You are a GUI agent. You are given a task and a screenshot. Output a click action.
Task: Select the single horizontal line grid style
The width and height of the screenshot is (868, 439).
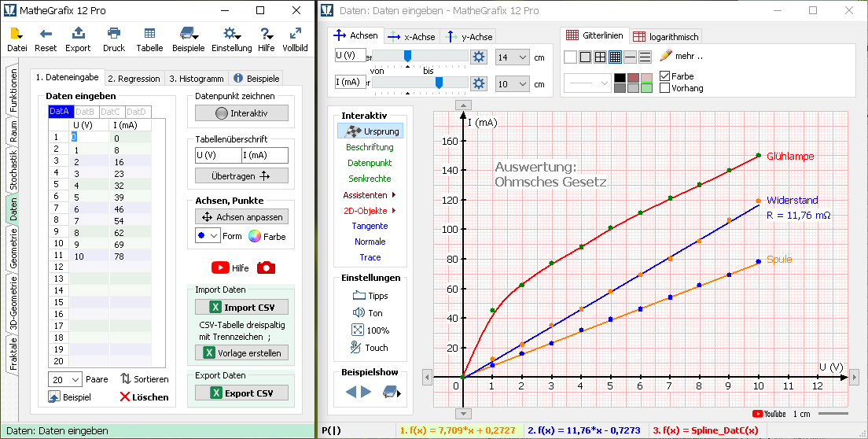(x=630, y=57)
